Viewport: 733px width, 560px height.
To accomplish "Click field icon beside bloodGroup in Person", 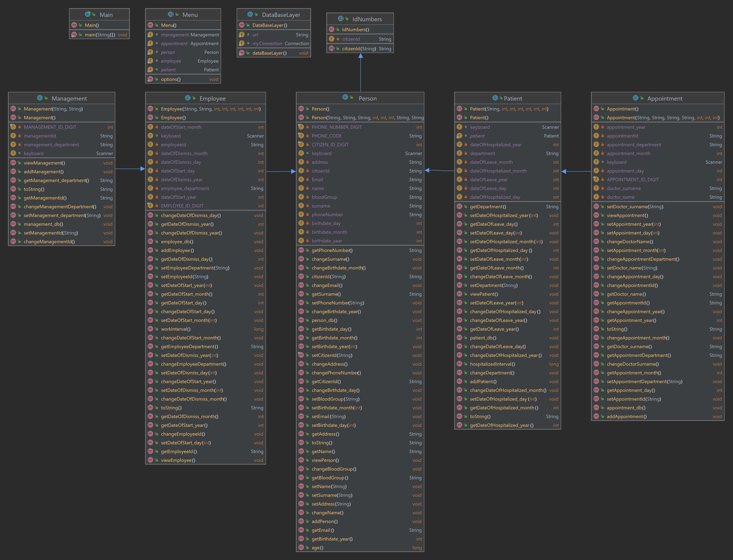I will [x=301, y=197].
